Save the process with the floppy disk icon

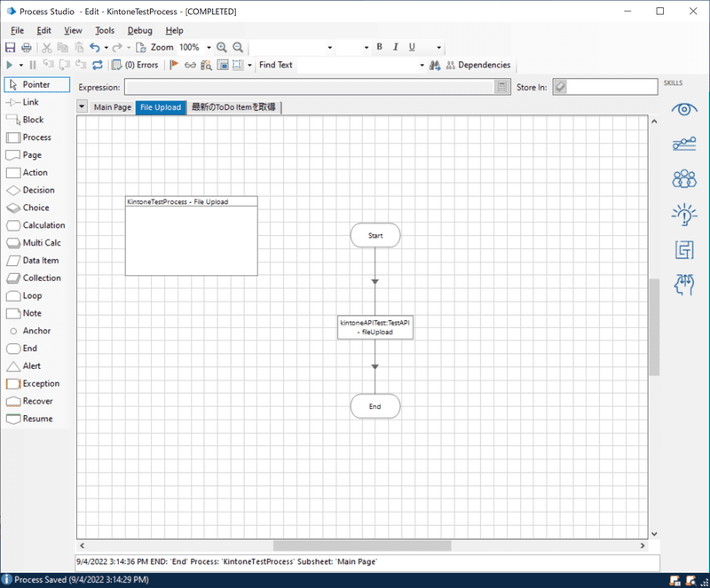10,47
